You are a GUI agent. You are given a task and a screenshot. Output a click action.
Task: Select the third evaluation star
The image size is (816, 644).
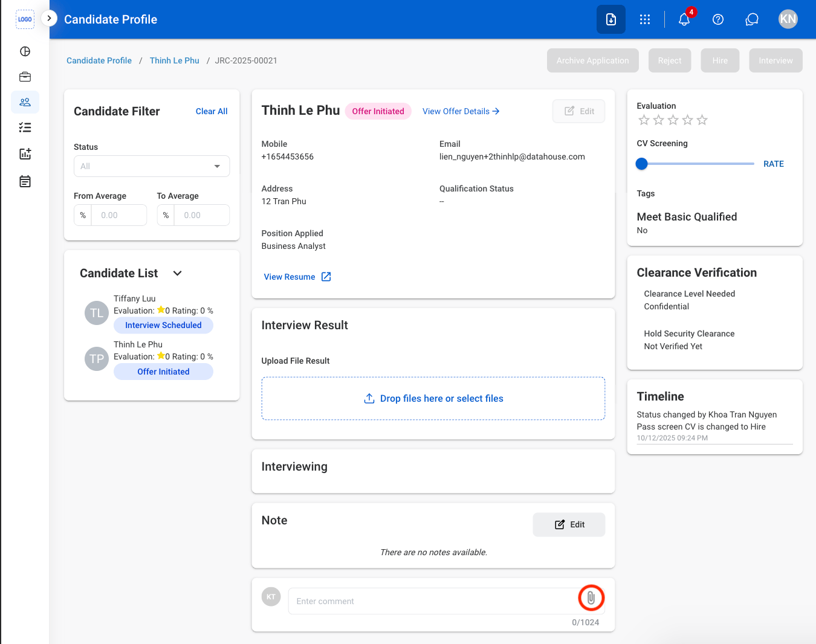tap(673, 120)
